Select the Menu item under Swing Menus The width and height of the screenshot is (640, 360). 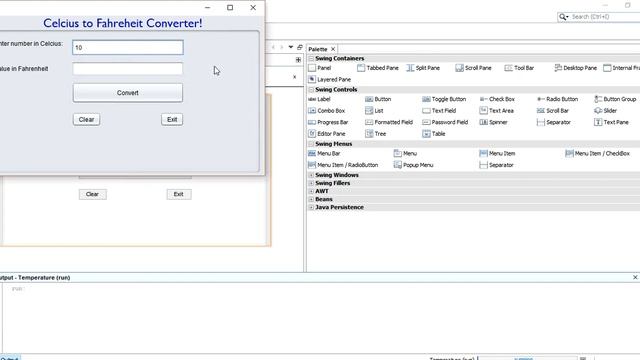coord(405,153)
